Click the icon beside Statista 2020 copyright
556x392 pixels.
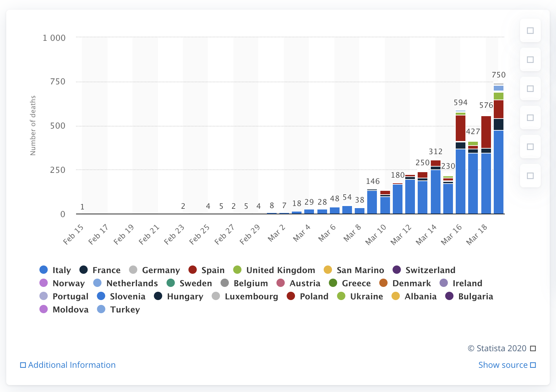[x=533, y=348]
